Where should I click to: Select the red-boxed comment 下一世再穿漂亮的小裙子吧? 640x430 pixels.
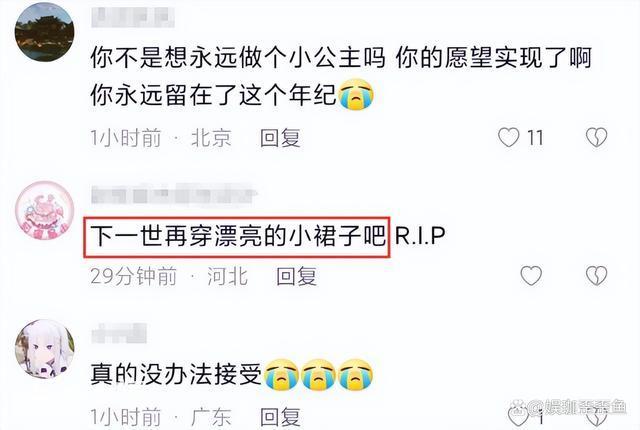tap(237, 237)
